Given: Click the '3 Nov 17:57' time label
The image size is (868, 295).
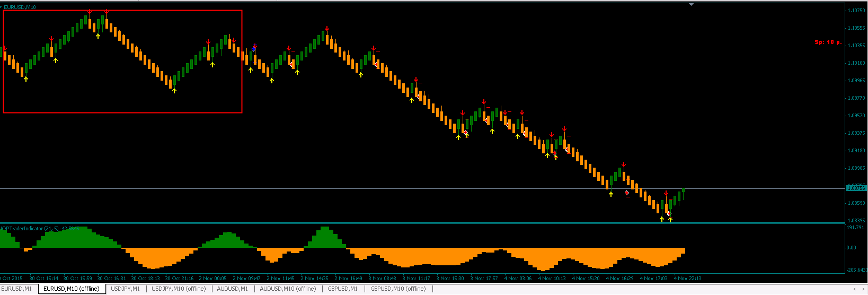Looking at the screenshot, I should tap(484, 278).
